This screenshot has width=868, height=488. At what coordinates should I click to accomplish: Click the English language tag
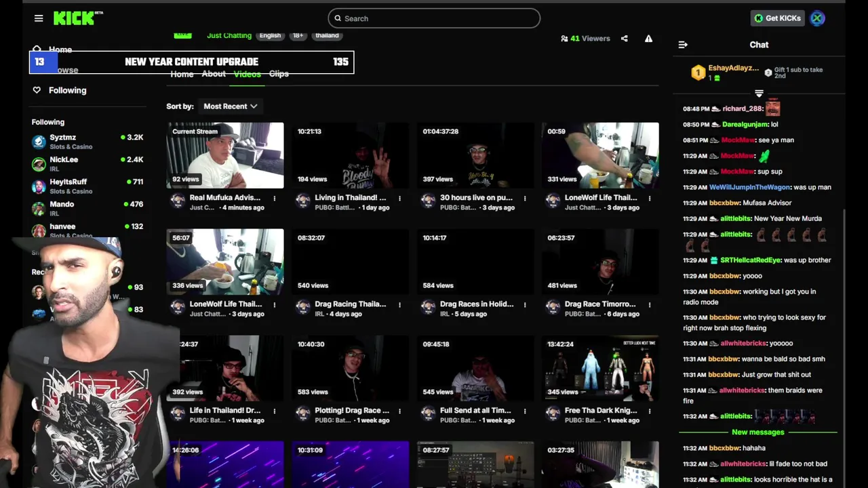(x=270, y=35)
